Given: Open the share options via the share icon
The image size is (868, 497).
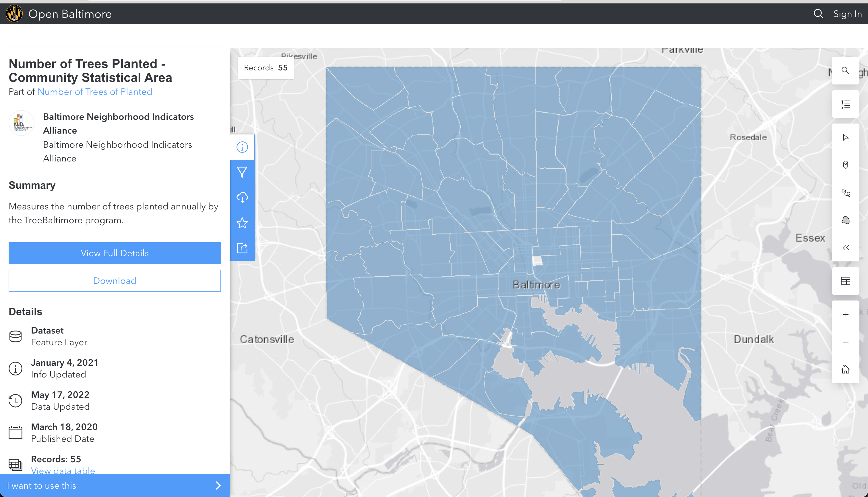Looking at the screenshot, I should point(242,248).
